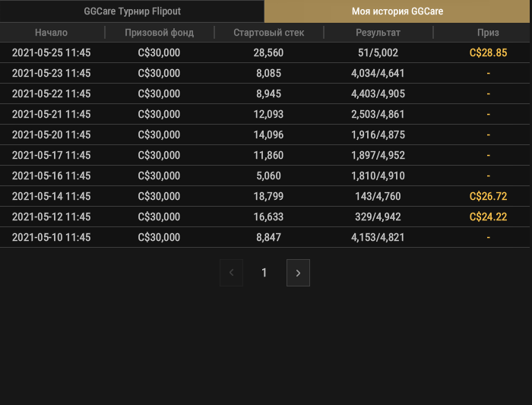Go to next page with right arrow

[x=298, y=273]
